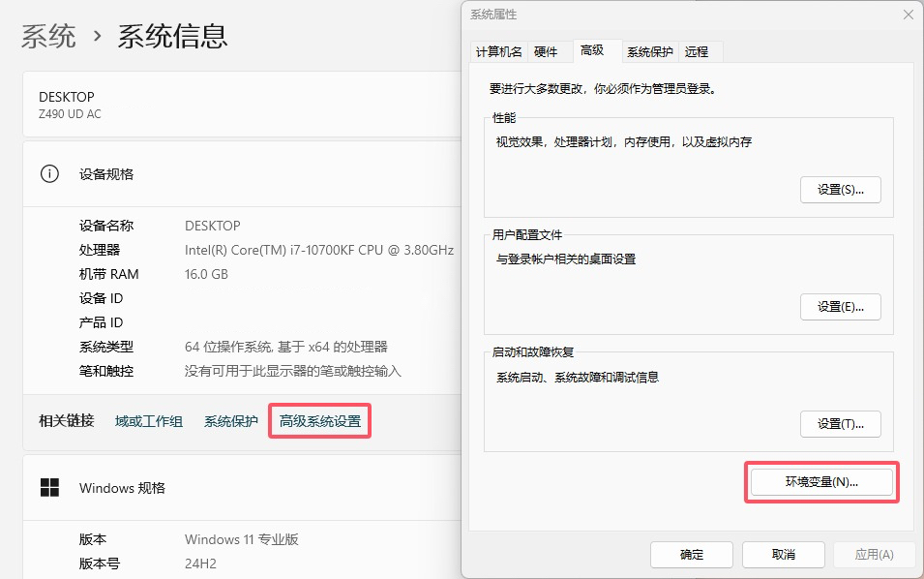
Task: Switch to the 计算机名 tab
Action: click(x=498, y=52)
